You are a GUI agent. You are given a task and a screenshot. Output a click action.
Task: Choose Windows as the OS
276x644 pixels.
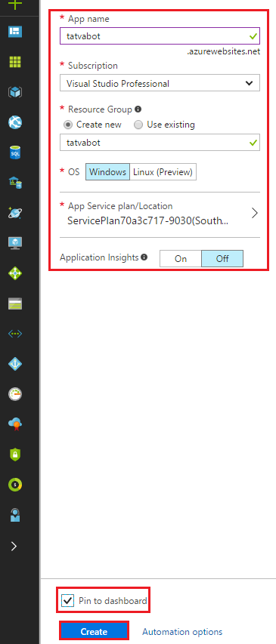point(108,172)
